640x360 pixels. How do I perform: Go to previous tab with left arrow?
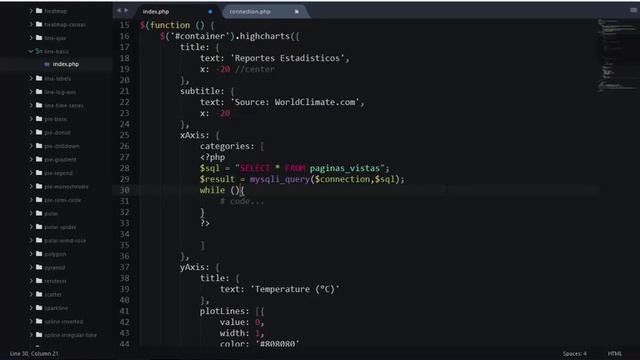(119, 10)
